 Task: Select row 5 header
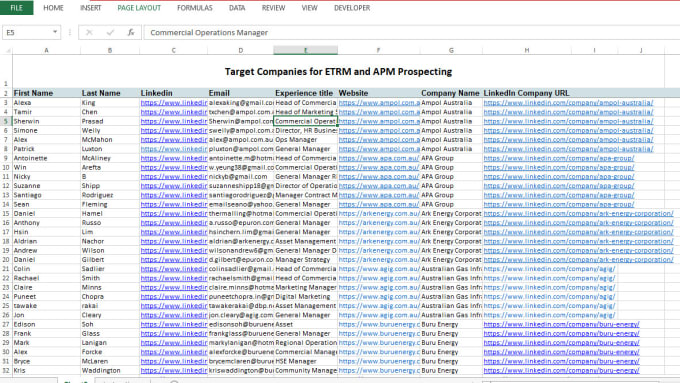(6, 121)
